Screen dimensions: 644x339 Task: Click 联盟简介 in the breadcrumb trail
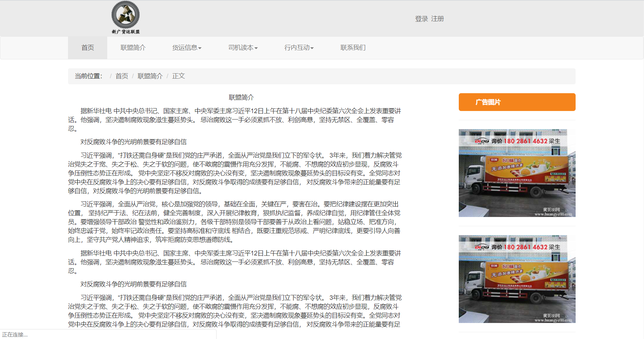tap(150, 76)
